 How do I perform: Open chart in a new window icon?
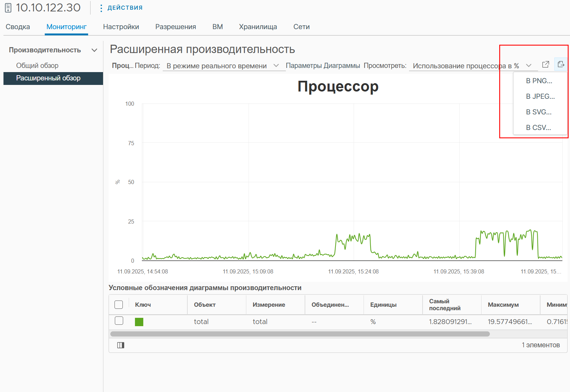[x=545, y=64]
